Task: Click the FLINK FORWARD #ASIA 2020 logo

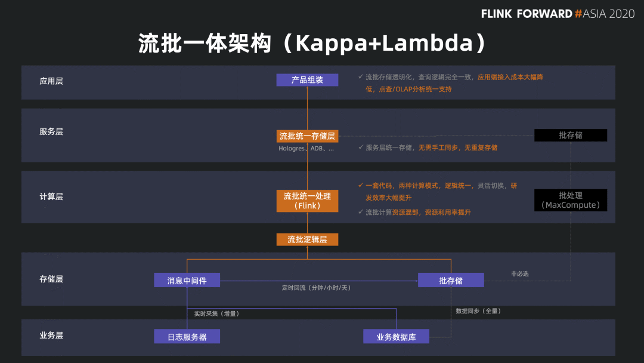Action: point(558,14)
